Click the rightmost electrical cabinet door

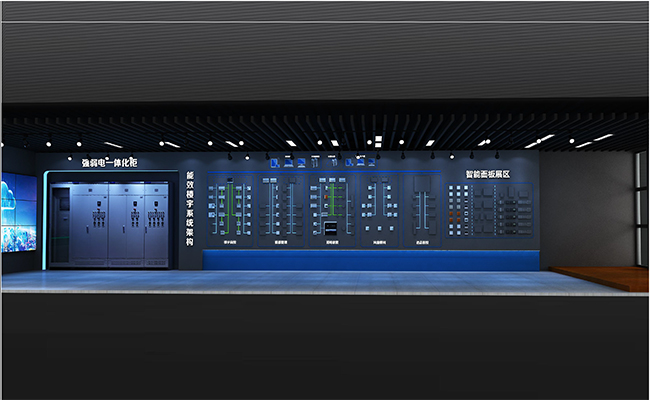156,223
